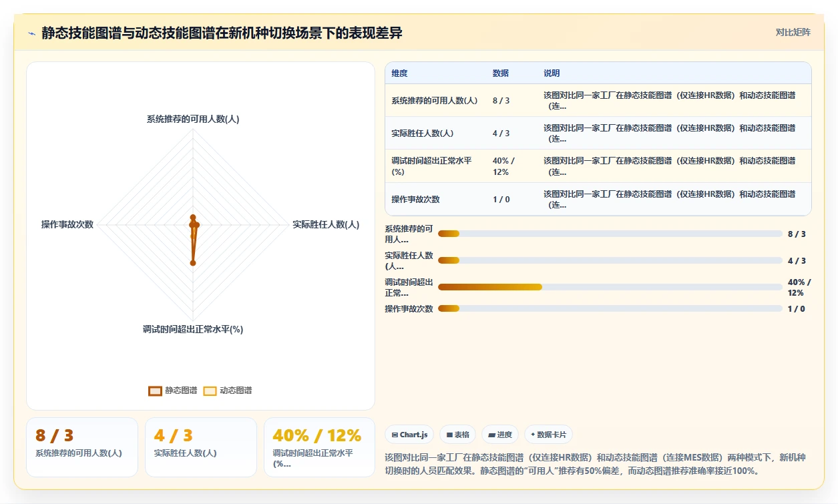
Task: Click the 8 / 3 value in the table
Action: [x=501, y=100]
